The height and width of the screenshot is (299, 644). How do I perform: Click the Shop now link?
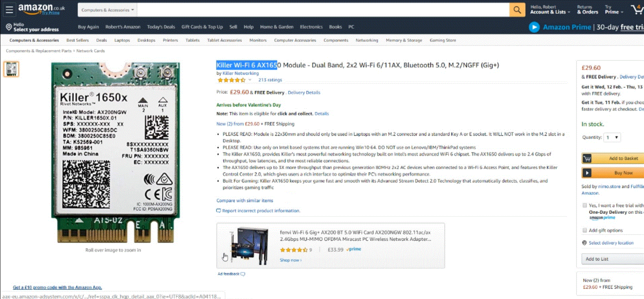tap(290, 260)
